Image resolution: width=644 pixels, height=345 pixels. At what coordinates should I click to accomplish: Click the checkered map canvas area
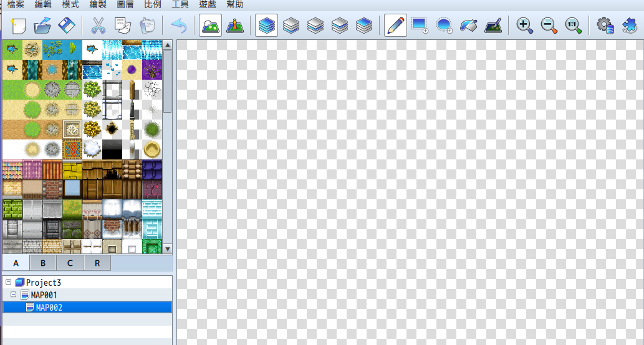click(410, 192)
